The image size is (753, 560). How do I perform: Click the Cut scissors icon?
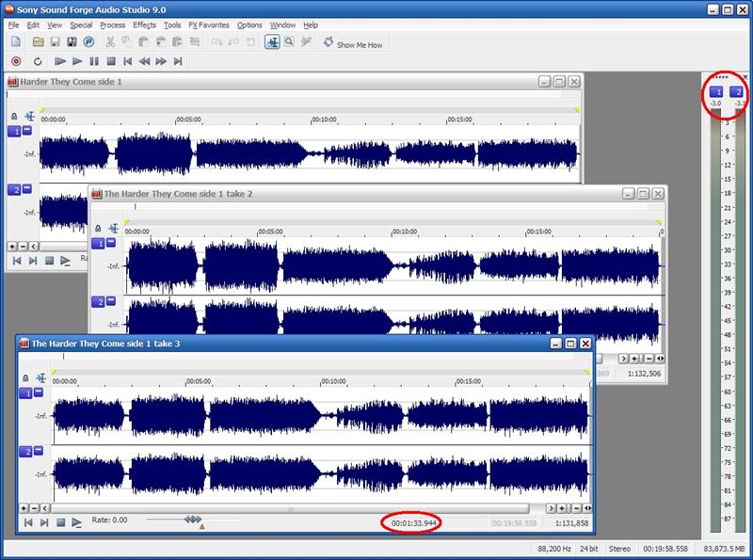pyautogui.click(x=111, y=42)
